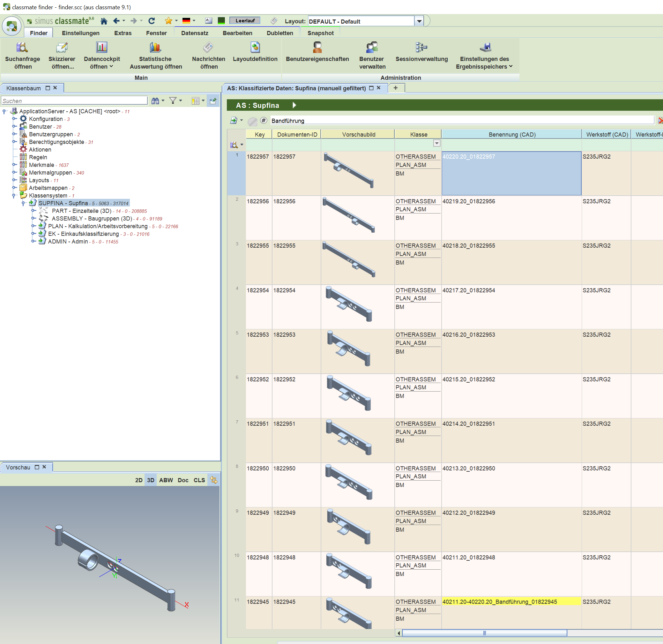This screenshot has width=663, height=644.
Task: Open the Einstellungen ribbon tab
Action: (x=80, y=33)
